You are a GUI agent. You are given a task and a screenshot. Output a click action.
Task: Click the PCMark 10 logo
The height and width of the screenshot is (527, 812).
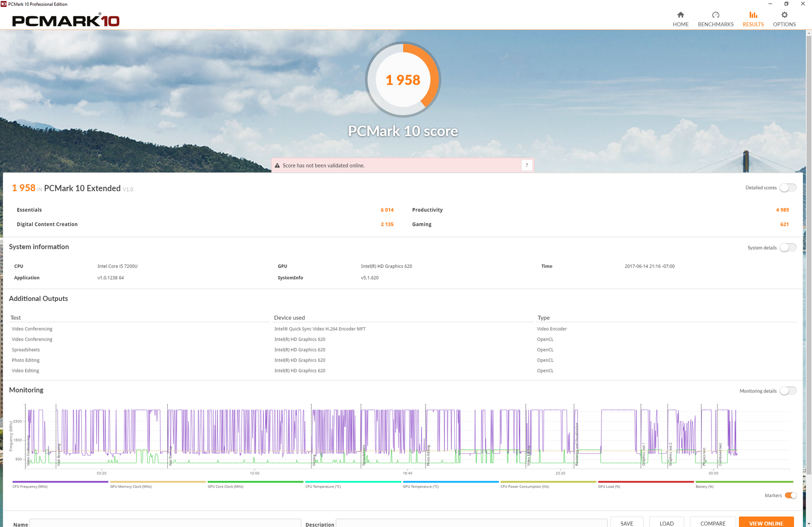pyautogui.click(x=66, y=21)
